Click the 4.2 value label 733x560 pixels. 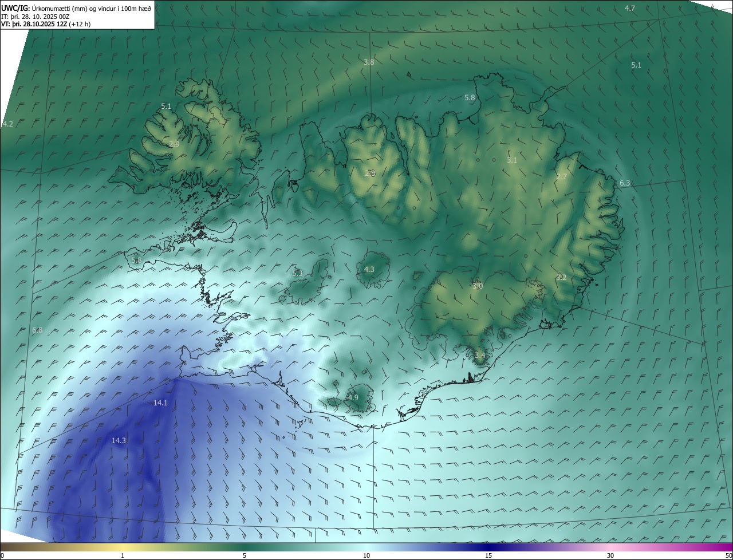[7, 124]
